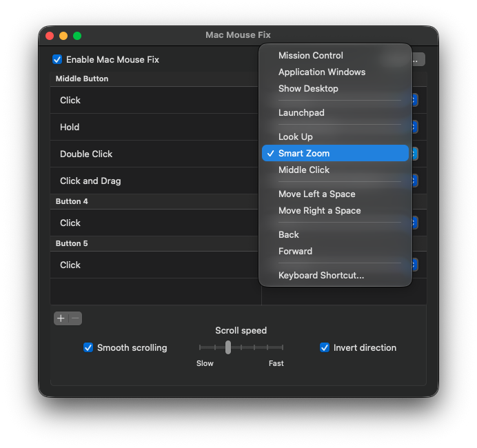Open dropdown arrows for Click and Drag row
The width and height of the screenshot is (477, 448).
coord(415,181)
